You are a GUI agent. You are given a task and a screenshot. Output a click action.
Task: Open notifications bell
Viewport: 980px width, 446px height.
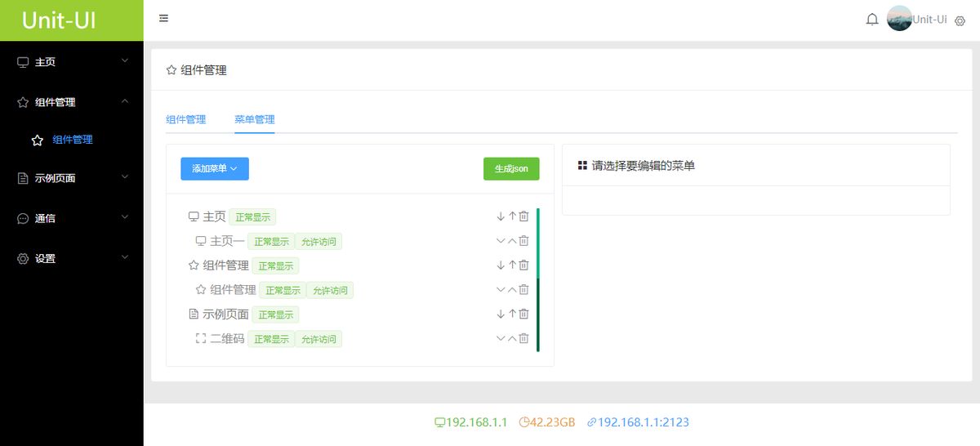point(872,19)
